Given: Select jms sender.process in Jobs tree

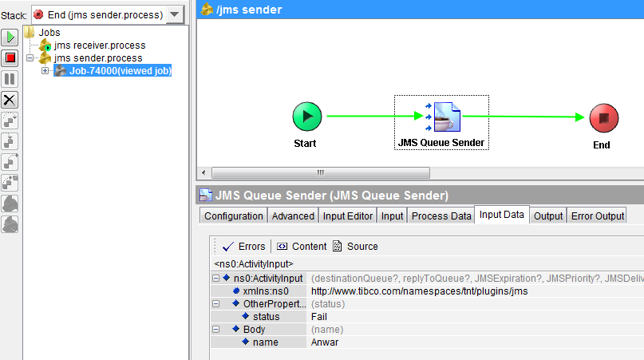Looking at the screenshot, I should point(98,58).
